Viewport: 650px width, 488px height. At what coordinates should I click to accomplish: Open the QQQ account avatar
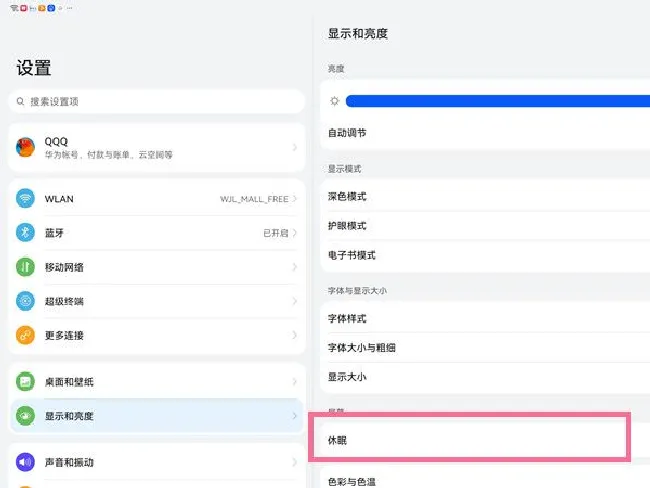(x=25, y=147)
